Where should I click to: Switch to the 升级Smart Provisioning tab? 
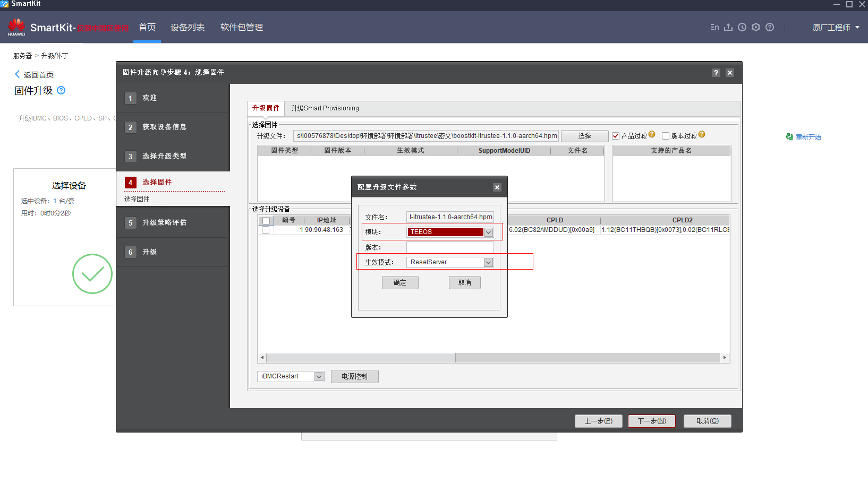[x=325, y=108]
